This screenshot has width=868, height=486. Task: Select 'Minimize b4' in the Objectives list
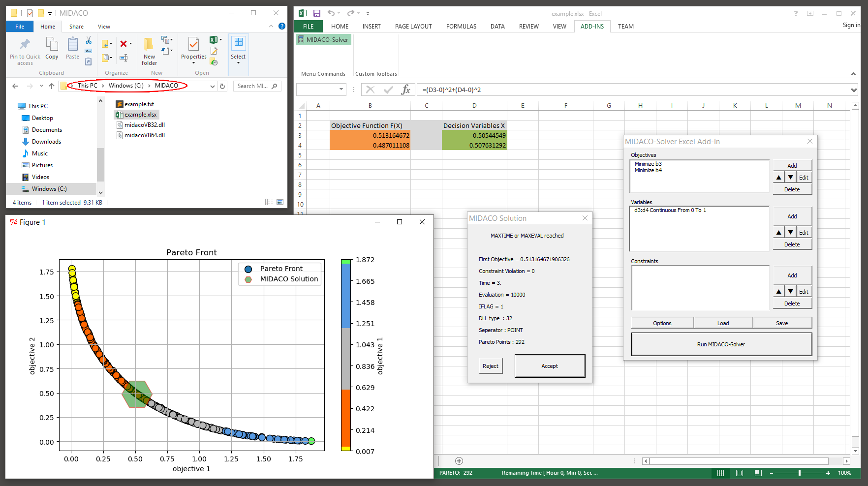tap(648, 170)
